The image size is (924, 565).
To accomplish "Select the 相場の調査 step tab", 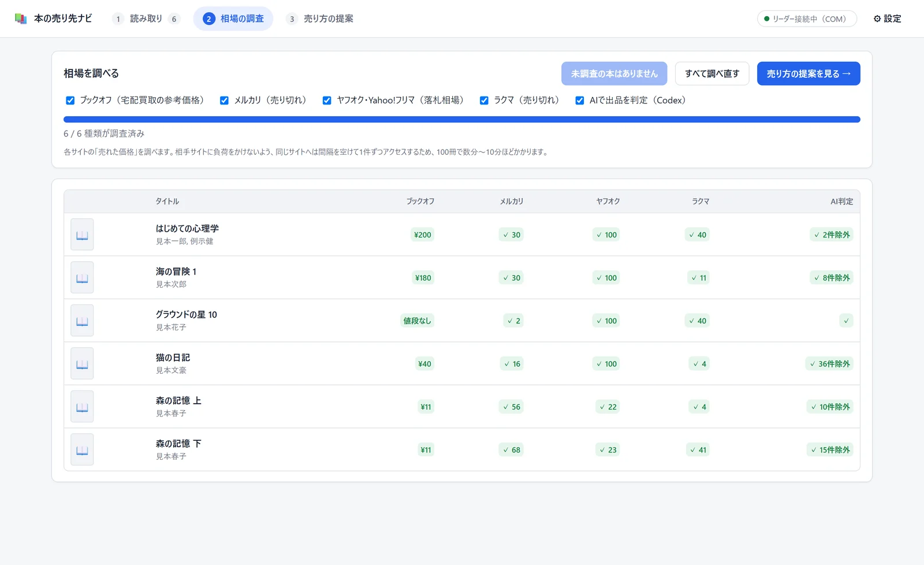I will pyautogui.click(x=233, y=18).
